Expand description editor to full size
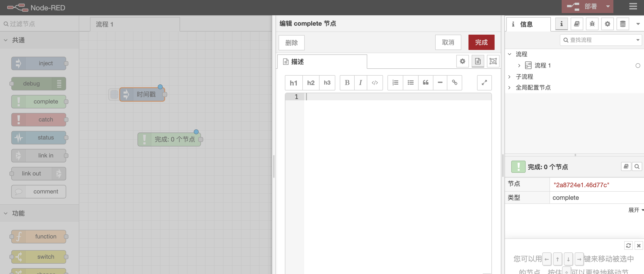The width and height of the screenshot is (644, 274). (484, 83)
